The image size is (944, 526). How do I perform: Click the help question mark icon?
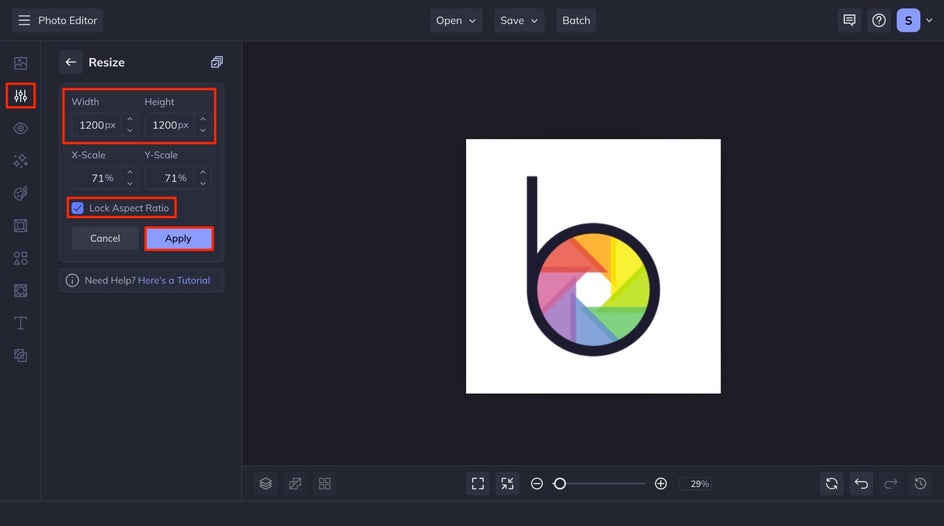tap(879, 20)
